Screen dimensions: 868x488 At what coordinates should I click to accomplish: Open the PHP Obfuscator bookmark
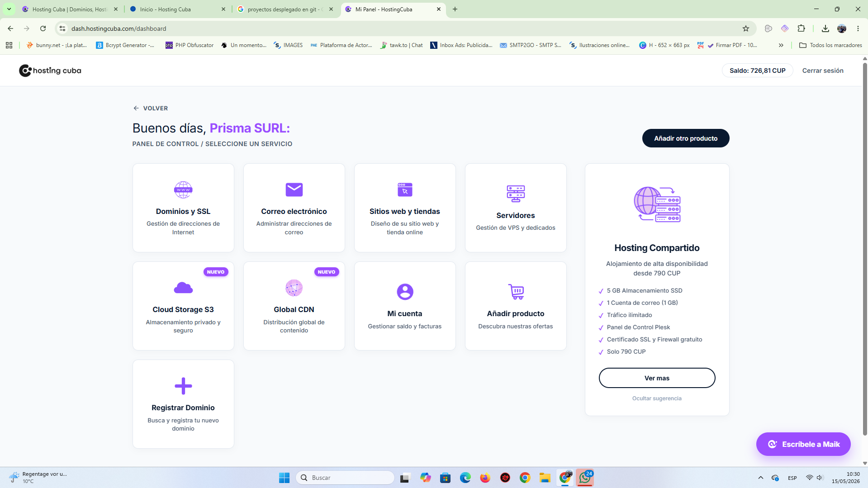[x=190, y=45]
